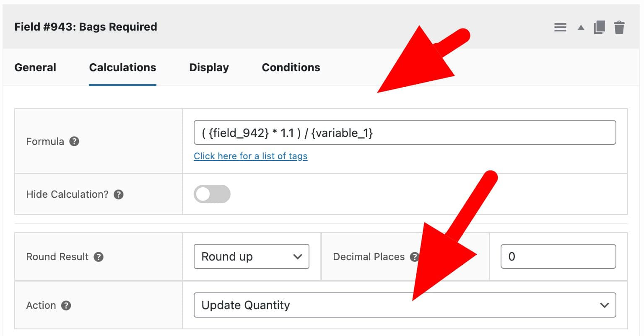The height and width of the screenshot is (336, 644).
Task: Switch to the Display tab
Action: [x=209, y=67]
